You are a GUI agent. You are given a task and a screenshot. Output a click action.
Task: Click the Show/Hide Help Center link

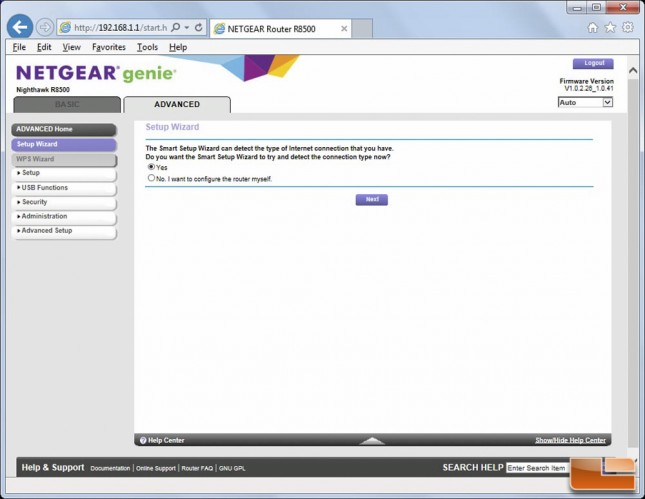[x=570, y=441]
